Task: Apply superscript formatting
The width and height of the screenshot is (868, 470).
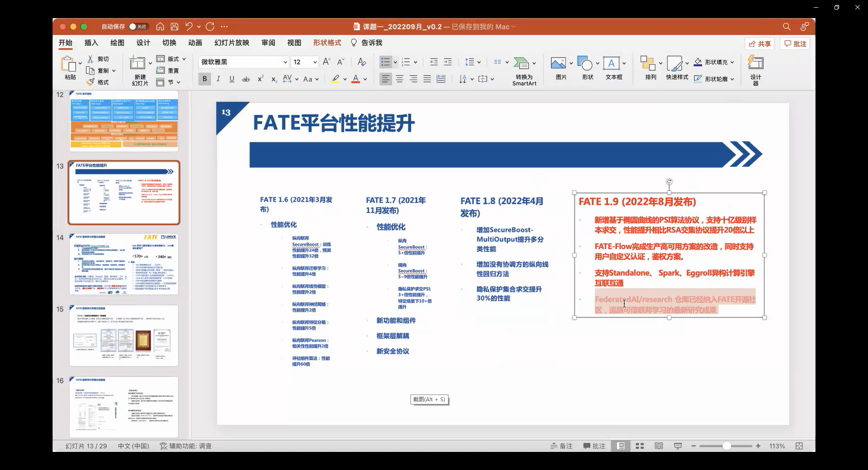Action: [260, 79]
